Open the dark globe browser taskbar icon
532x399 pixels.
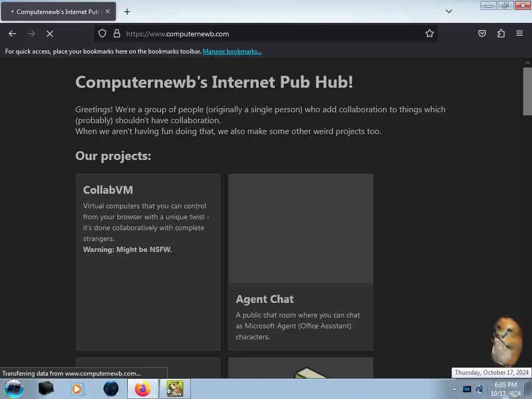point(111,389)
